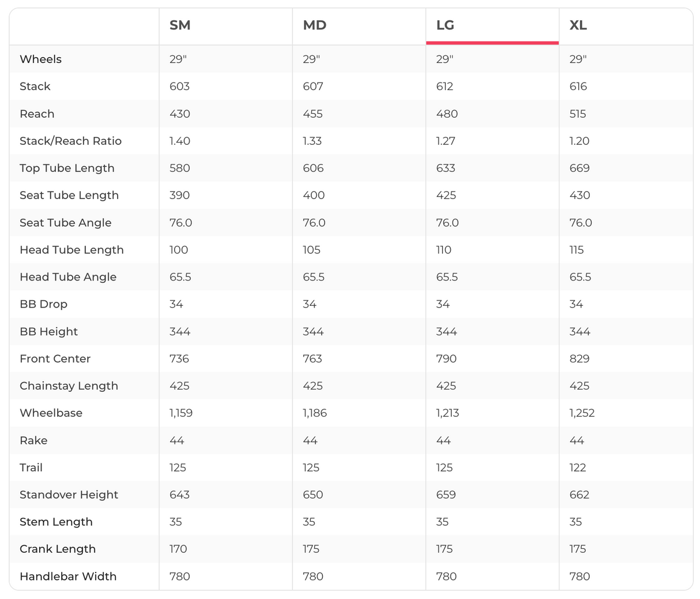Select the MD size column header
The image size is (700, 599).
[315, 25]
